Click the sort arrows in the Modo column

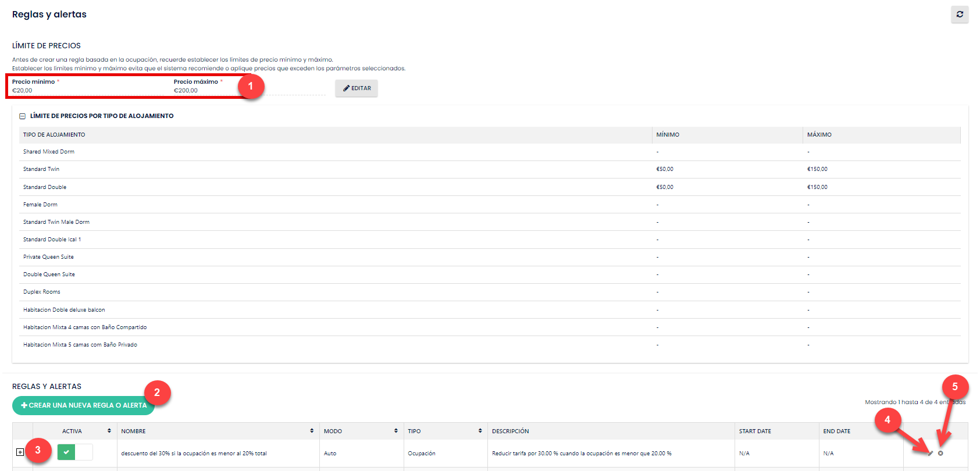(x=396, y=431)
